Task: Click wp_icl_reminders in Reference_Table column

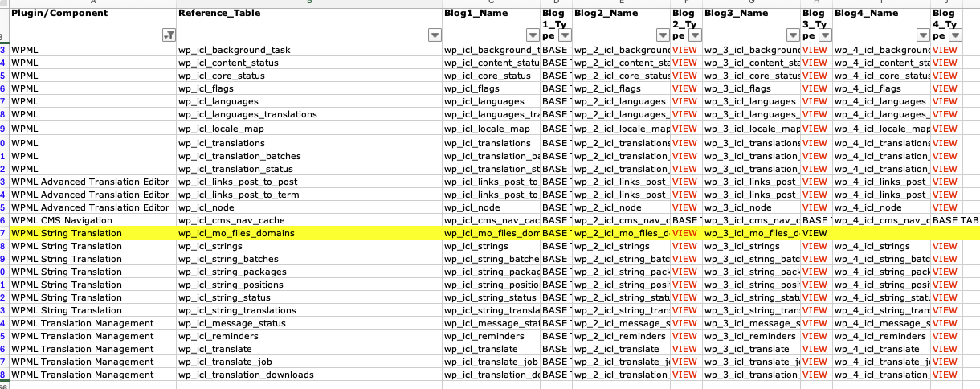Action: [x=218, y=336]
